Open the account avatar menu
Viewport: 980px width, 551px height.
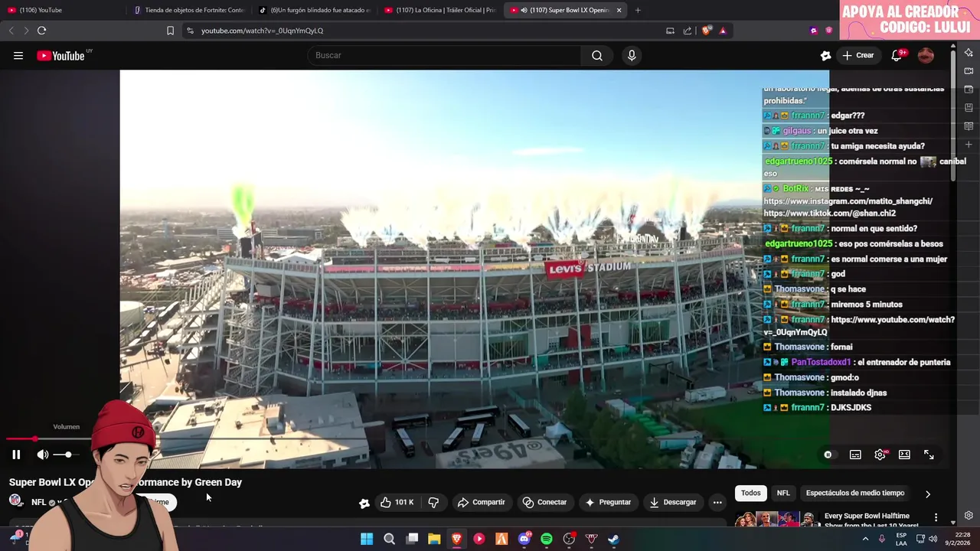(x=926, y=55)
